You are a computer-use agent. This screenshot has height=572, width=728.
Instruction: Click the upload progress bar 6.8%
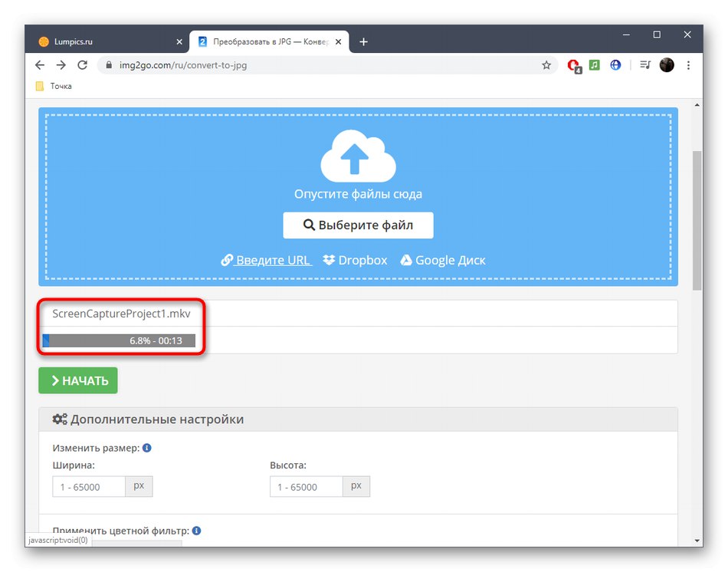[x=119, y=340]
